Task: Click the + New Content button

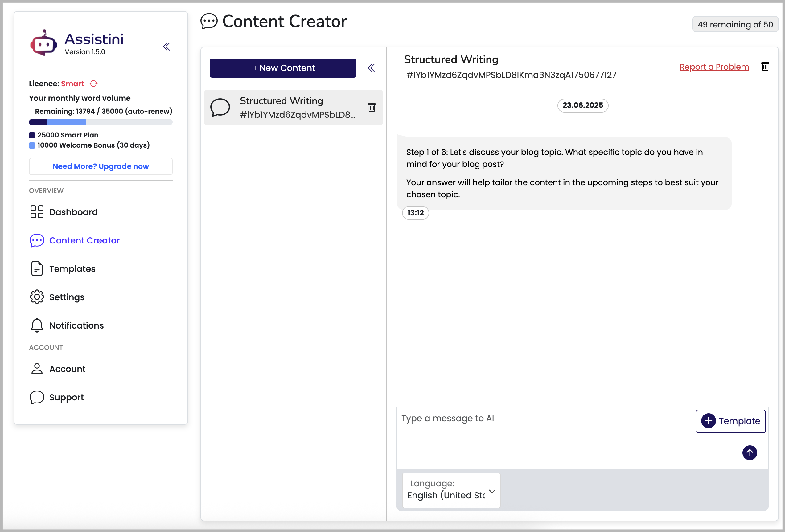Action: pyautogui.click(x=283, y=68)
